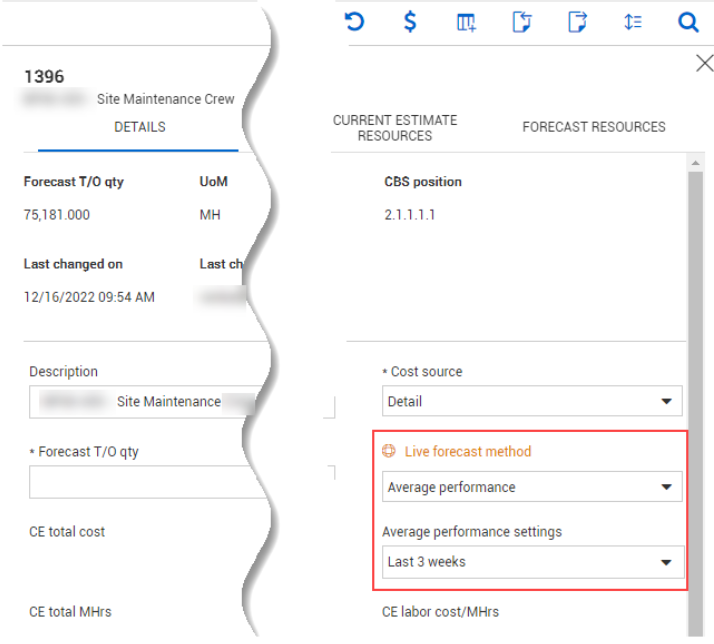Screen dimensions: 714x644
Task: Click the Live forecast method globe icon
Action: tap(390, 452)
